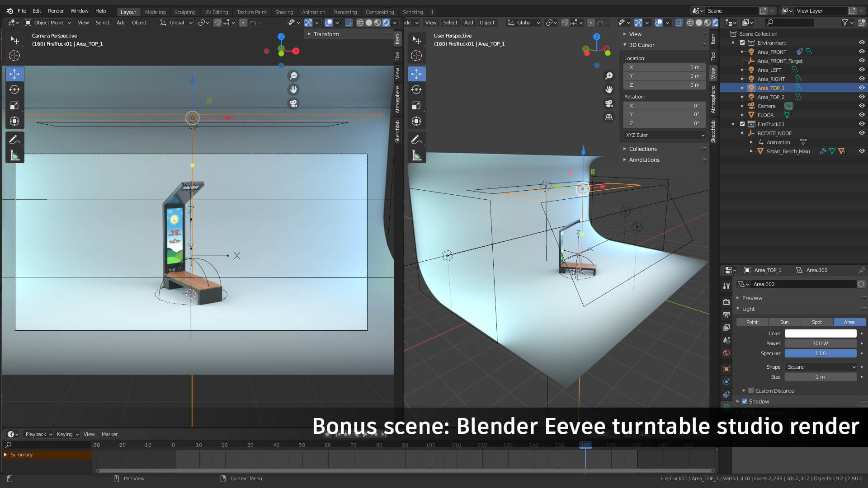Open the Render menu
Image resolution: width=868 pixels, height=488 pixels.
[56, 11]
